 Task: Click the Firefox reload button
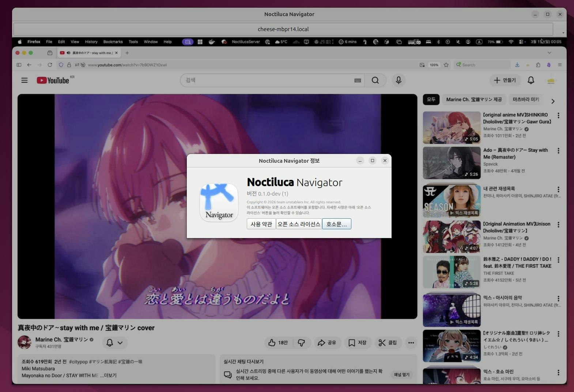50,65
